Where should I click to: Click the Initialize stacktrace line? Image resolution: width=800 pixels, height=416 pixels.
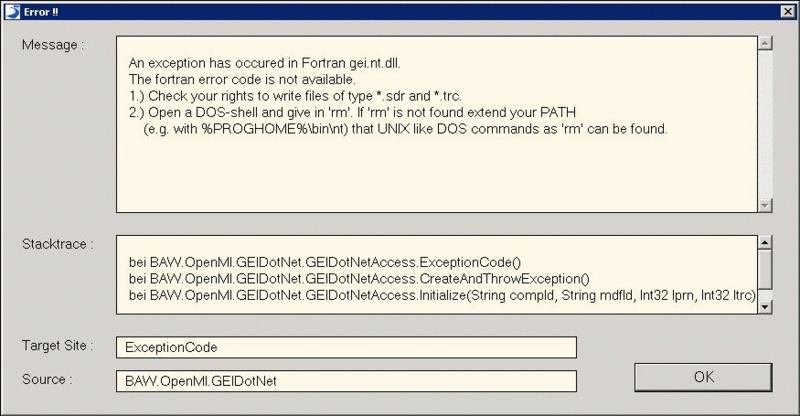tap(442, 295)
